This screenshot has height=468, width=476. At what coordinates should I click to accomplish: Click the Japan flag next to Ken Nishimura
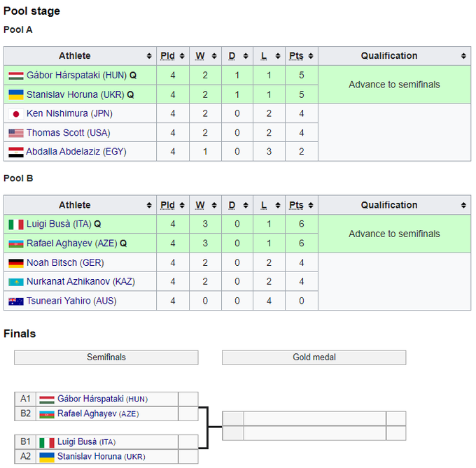tap(15, 113)
